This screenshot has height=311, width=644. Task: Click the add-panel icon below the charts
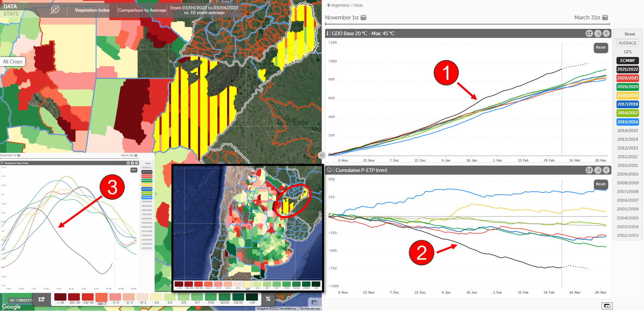[x=607, y=306]
